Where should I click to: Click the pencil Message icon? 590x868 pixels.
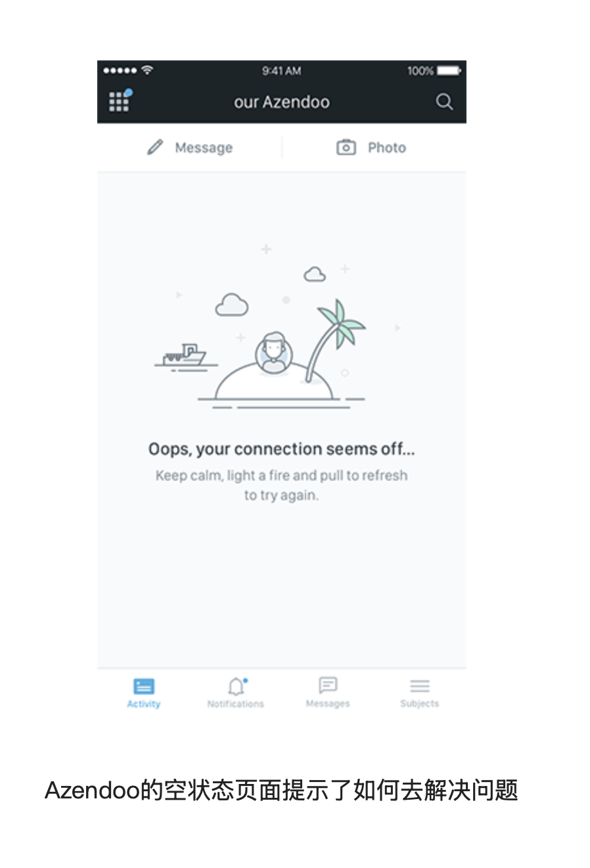tap(155, 147)
